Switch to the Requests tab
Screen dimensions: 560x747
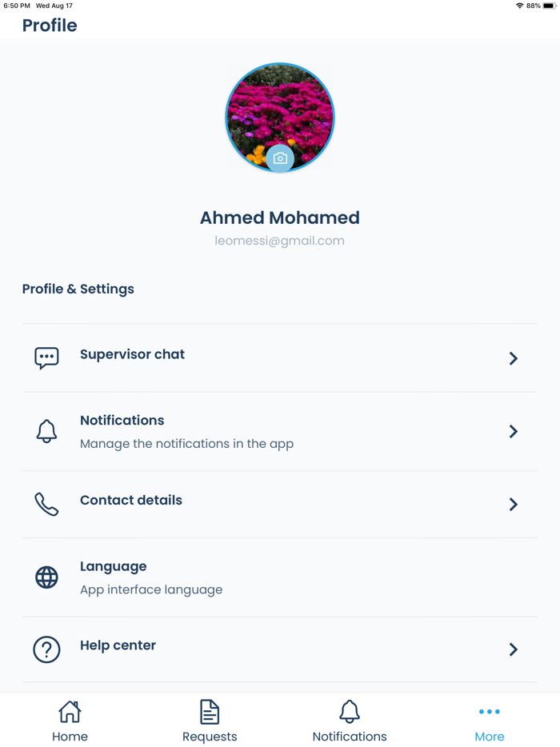click(x=210, y=737)
